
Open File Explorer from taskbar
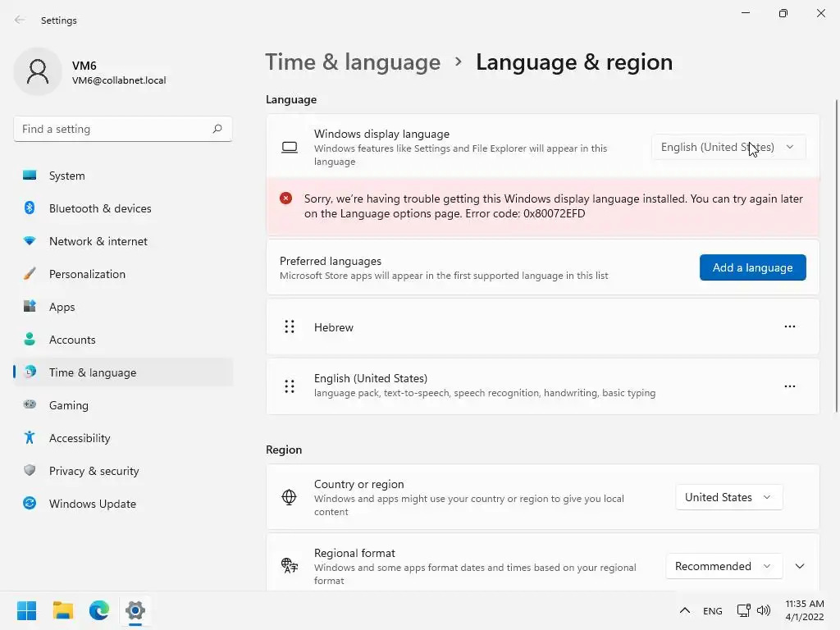(x=62, y=610)
